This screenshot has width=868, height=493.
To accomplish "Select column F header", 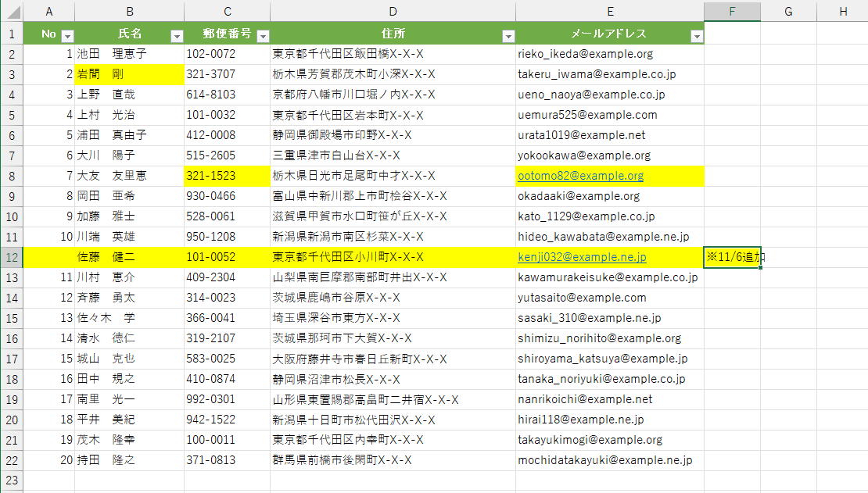I will click(x=732, y=11).
